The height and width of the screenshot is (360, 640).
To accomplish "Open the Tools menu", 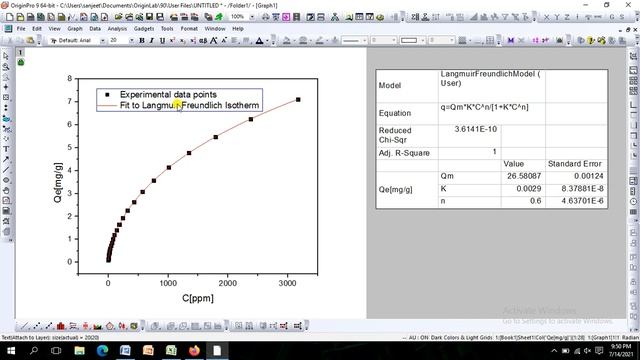I will click(x=167, y=29).
